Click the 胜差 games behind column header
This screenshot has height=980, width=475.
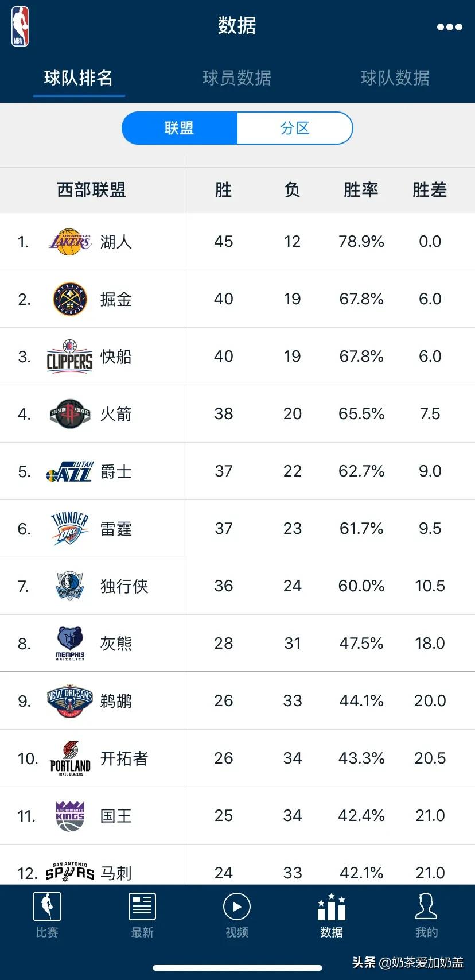pyautogui.click(x=430, y=190)
